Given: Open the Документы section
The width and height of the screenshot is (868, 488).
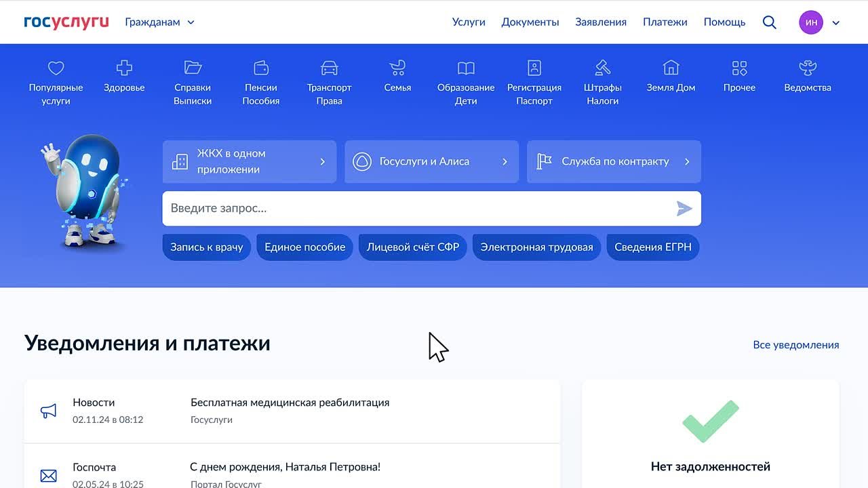Looking at the screenshot, I should pyautogui.click(x=530, y=22).
